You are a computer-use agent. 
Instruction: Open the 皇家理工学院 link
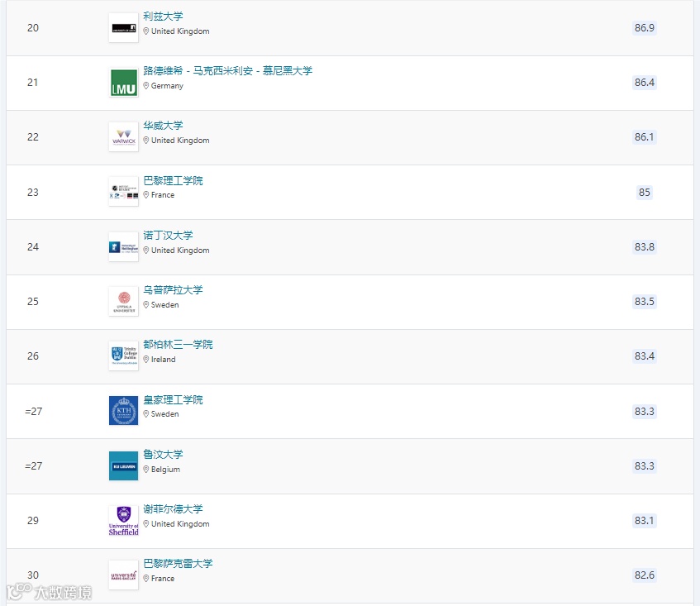(x=173, y=400)
